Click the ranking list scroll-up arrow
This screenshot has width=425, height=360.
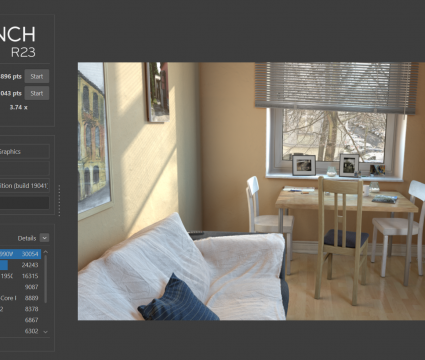[46, 252]
